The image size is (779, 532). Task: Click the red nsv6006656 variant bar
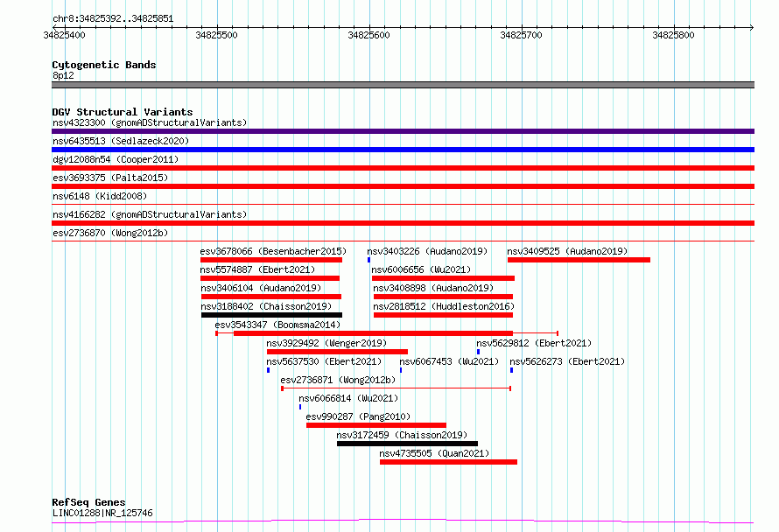coord(443,278)
